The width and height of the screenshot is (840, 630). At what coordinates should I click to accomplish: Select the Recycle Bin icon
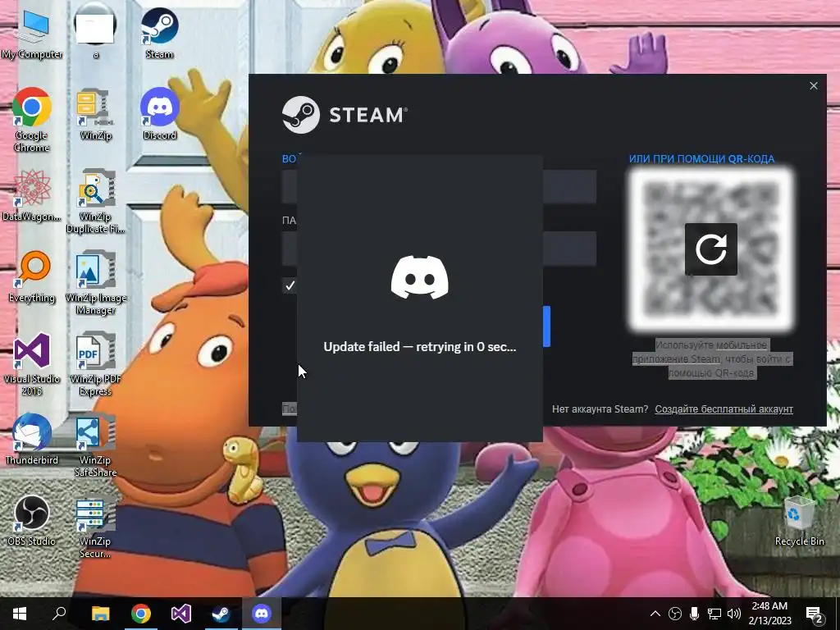pyautogui.click(x=799, y=521)
